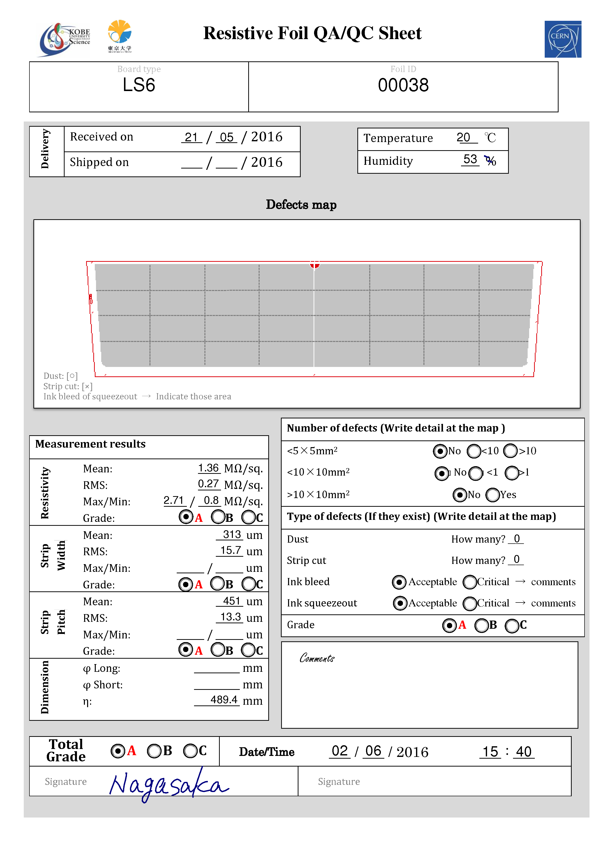Click the Board type field LS6

(139, 85)
